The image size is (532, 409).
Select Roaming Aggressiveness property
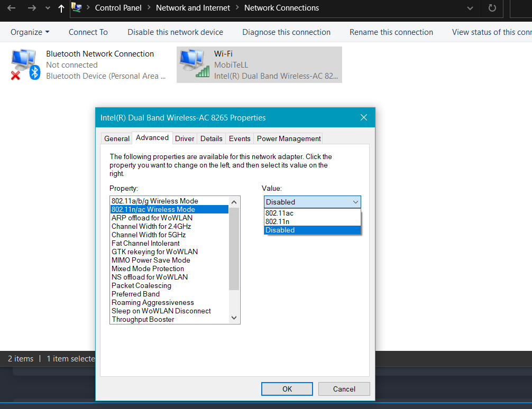click(x=169, y=302)
